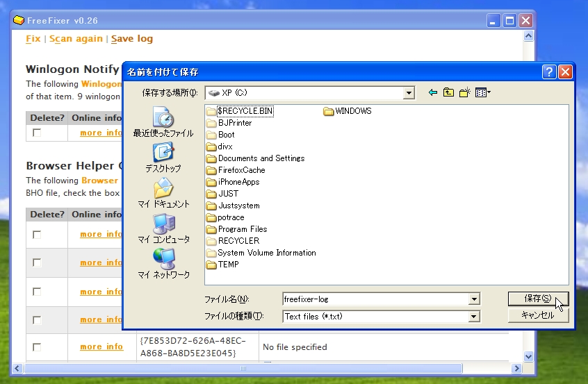This screenshot has width=588, height=384.
Task: Click the FreeFixer vertical scrollbar up arrow
Action: [528, 36]
